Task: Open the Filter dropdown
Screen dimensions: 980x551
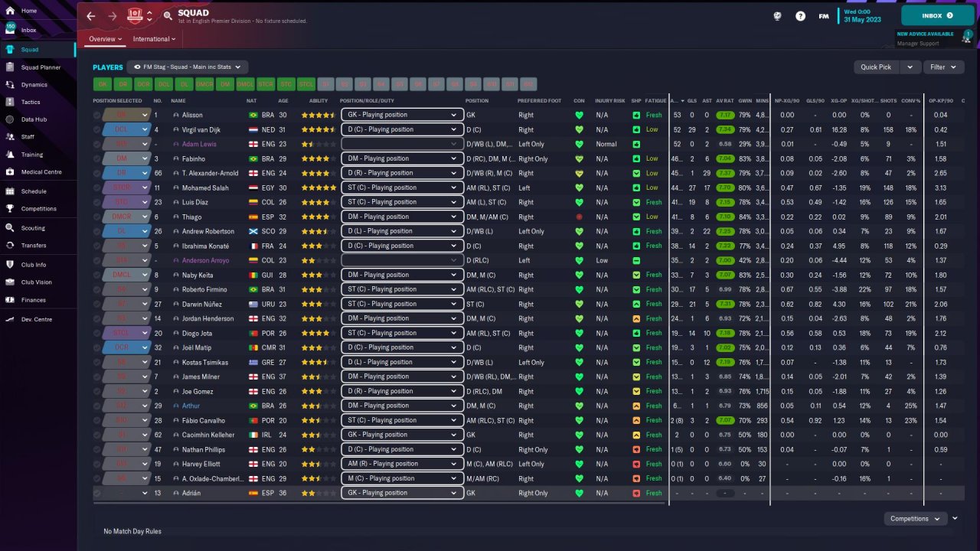Action: tap(942, 67)
